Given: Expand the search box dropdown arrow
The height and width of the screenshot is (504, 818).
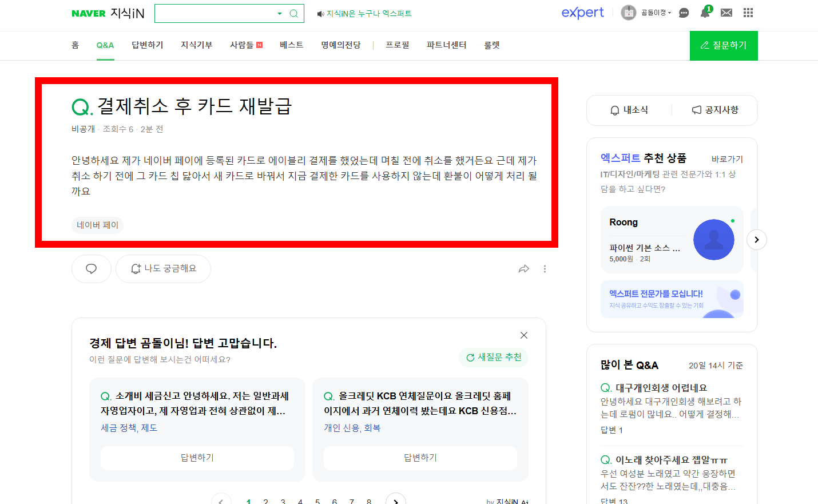Looking at the screenshot, I should [x=280, y=14].
